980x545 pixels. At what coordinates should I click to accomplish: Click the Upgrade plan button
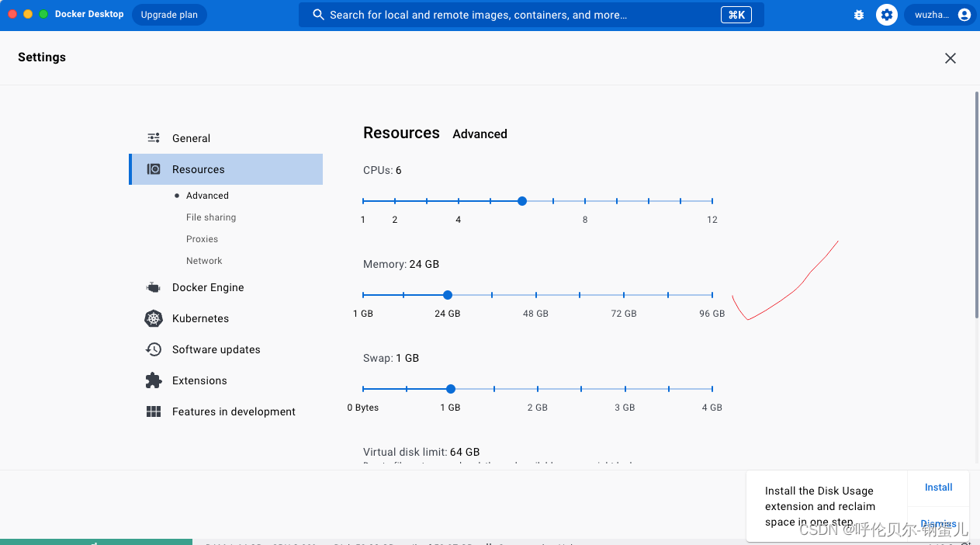tap(169, 15)
